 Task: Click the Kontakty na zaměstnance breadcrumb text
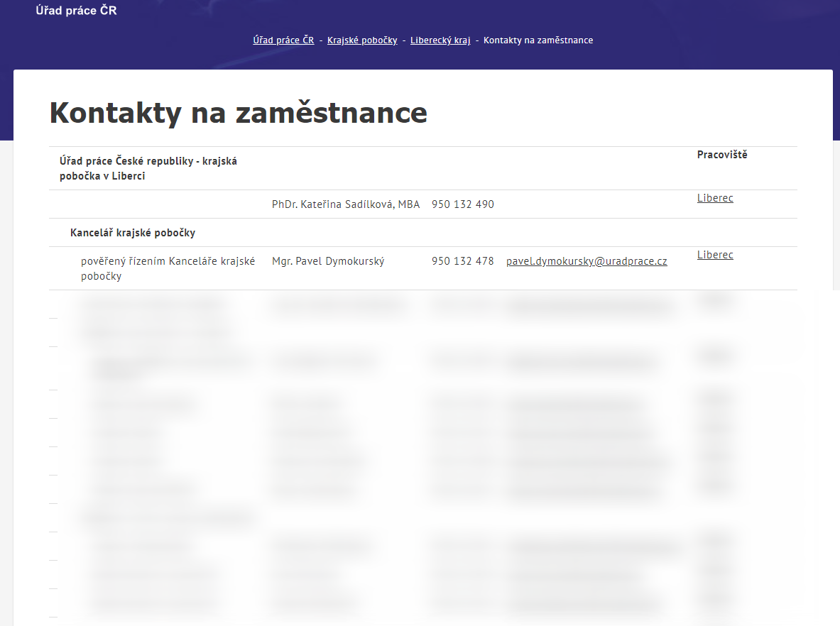(x=538, y=40)
